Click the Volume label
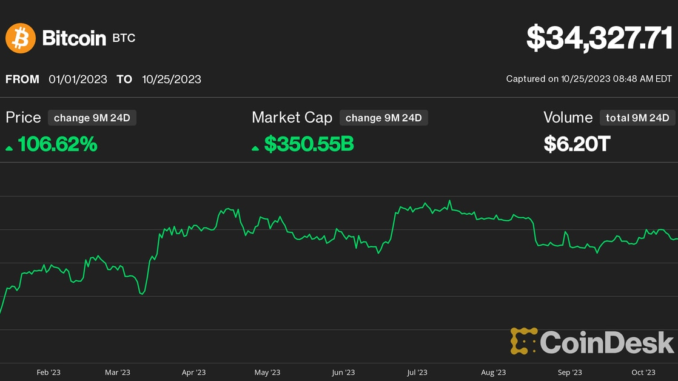 (568, 118)
